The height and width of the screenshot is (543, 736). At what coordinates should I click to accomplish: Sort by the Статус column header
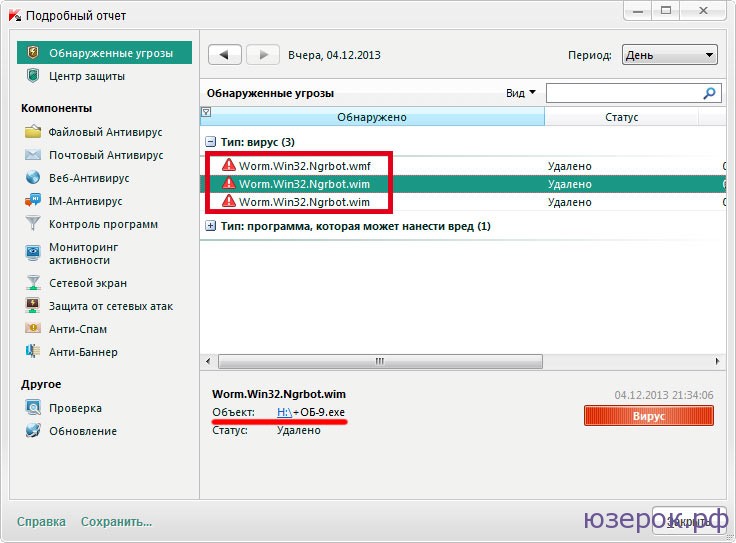[621, 117]
